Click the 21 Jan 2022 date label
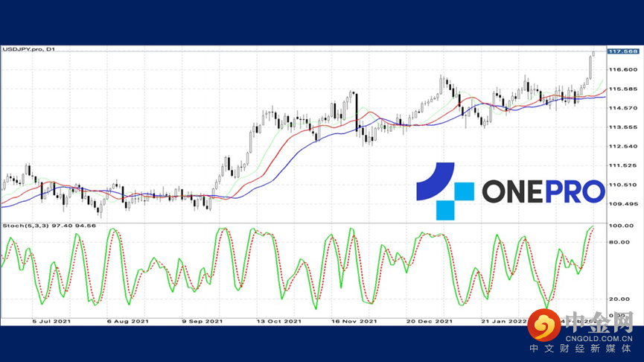644x362 pixels. point(503,321)
